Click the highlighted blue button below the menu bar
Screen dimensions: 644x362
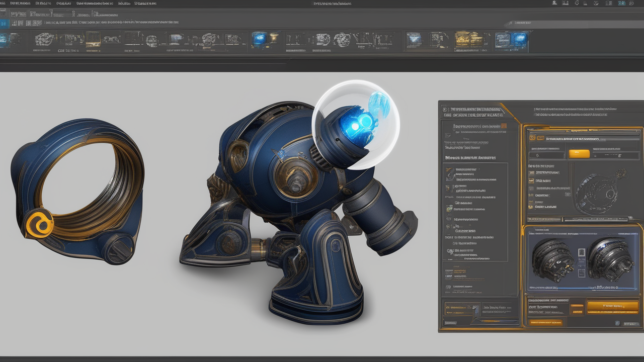click(5, 23)
